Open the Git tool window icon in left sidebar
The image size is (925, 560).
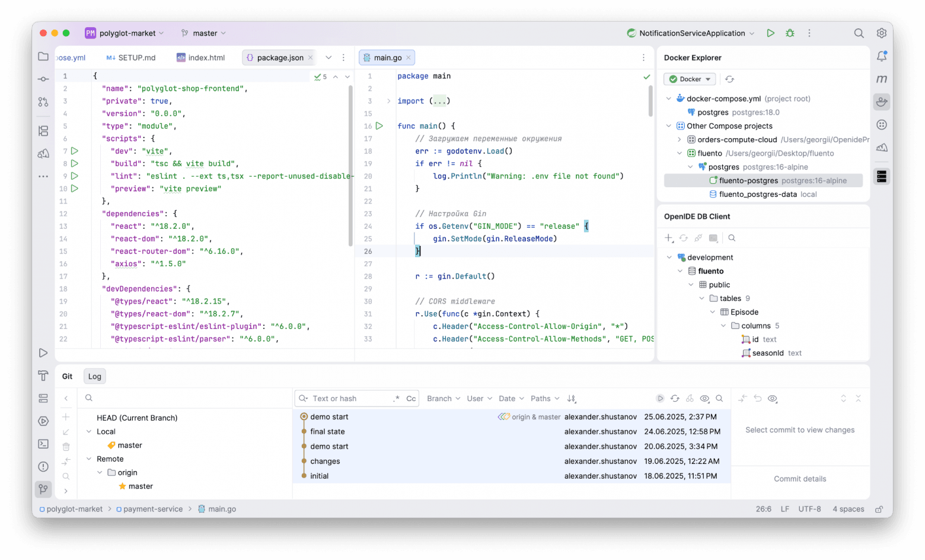[x=43, y=489]
